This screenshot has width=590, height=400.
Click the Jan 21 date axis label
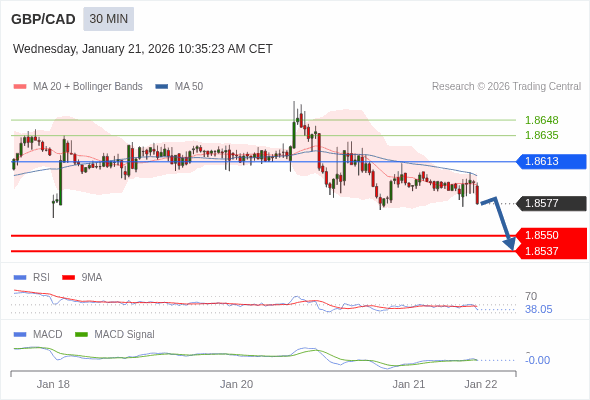pyautogui.click(x=409, y=384)
